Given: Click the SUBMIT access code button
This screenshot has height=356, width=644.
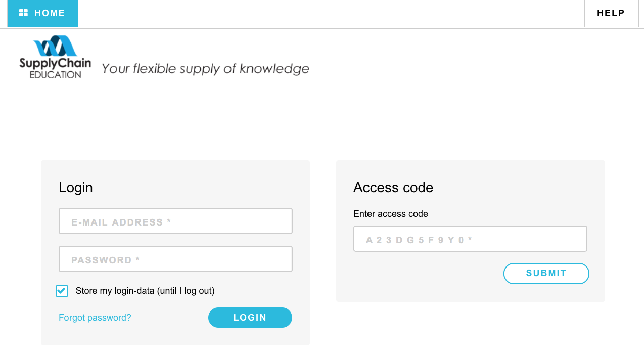Looking at the screenshot, I should (546, 274).
